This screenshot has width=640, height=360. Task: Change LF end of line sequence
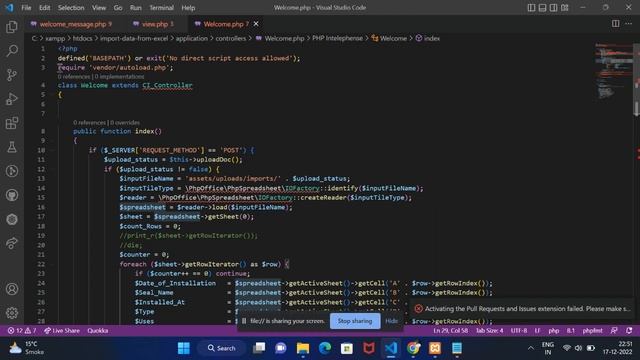[x=537, y=331]
